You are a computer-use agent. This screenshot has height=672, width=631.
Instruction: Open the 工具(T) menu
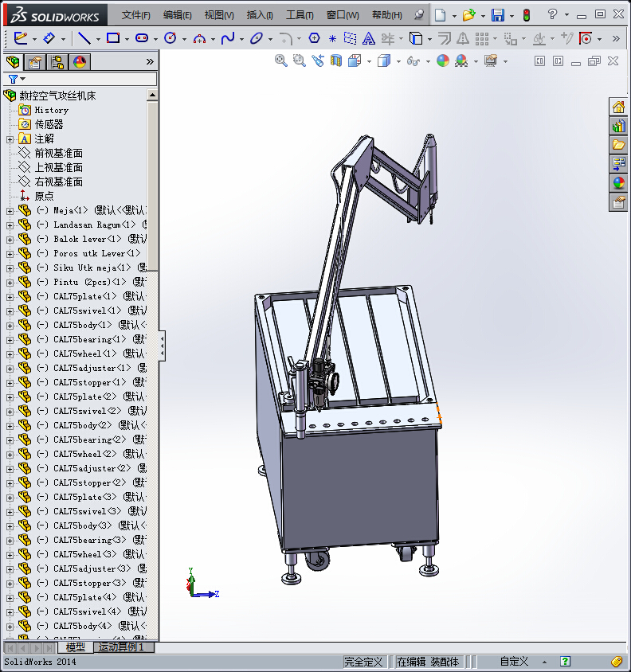click(x=300, y=15)
